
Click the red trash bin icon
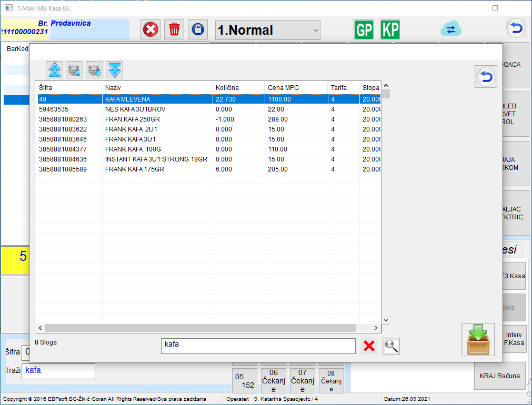pos(174,29)
